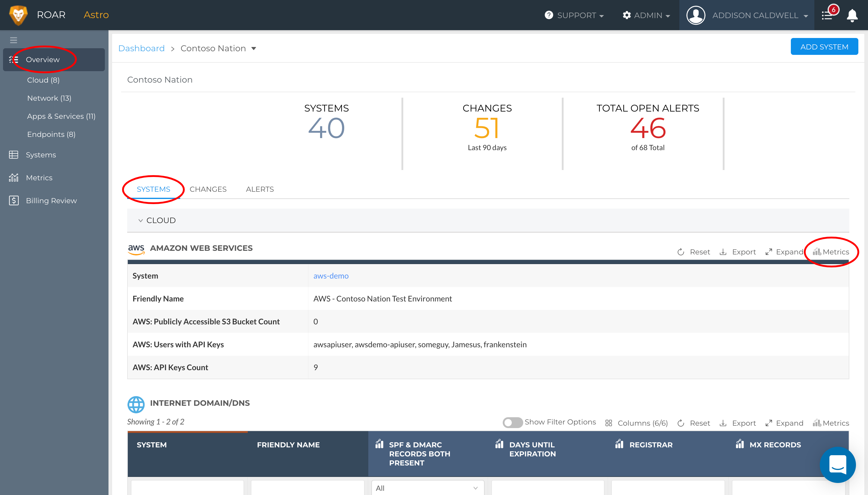Click metric icon on SPF & DMARC column
Viewport: 868px width, 495px height.
379,444
